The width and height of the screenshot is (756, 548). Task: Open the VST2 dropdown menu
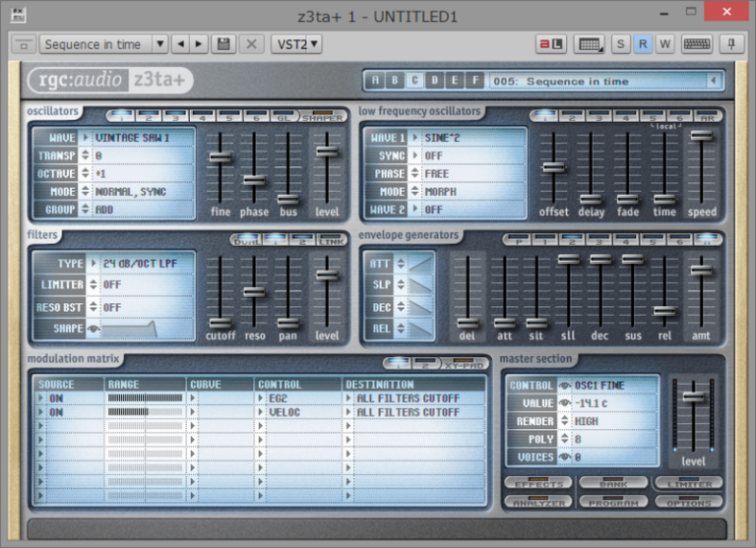coord(296,44)
